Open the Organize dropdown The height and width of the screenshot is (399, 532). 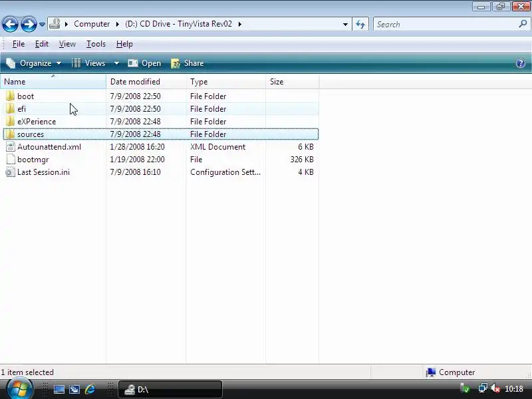click(x=34, y=63)
